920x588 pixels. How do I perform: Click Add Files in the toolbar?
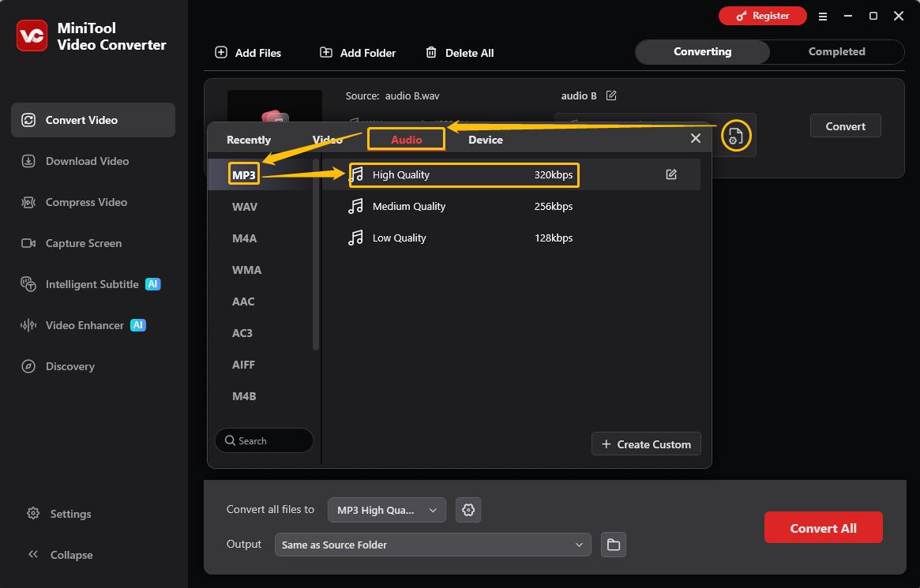[248, 53]
